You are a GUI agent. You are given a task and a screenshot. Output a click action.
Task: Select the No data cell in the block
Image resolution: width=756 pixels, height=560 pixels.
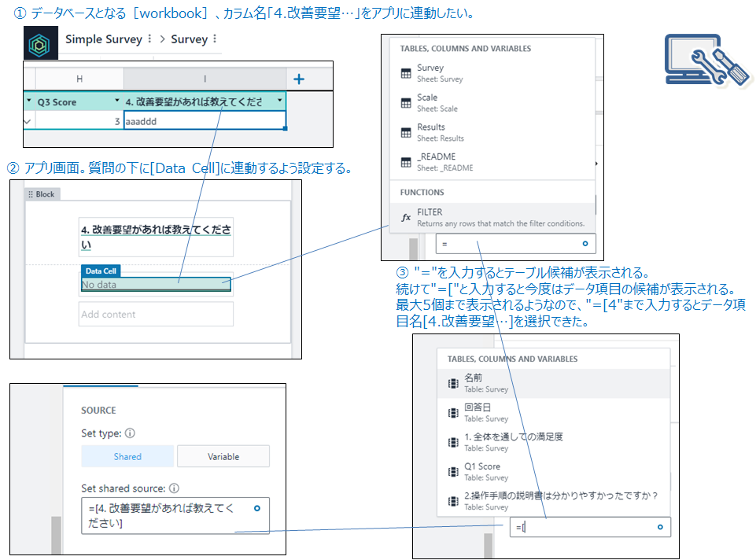(x=157, y=285)
